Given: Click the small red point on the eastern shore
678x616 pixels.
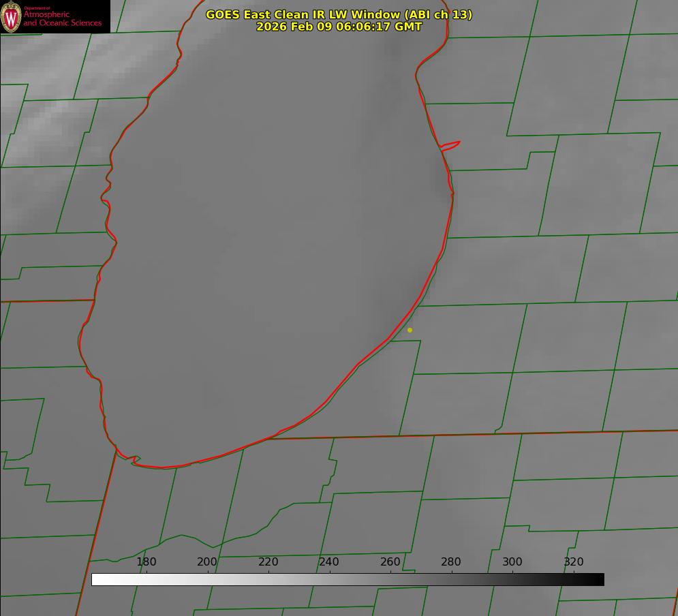Looking at the screenshot, I should (451, 144).
